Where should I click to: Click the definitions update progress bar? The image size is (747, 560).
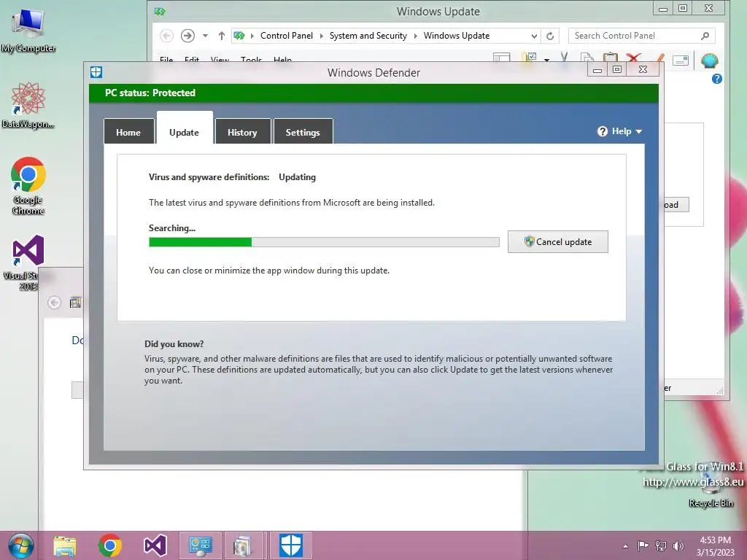(324, 242)
